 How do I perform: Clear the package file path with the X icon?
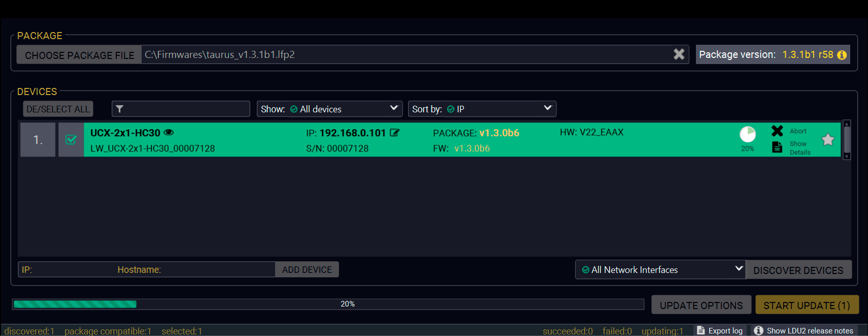[x=679, y=54]
